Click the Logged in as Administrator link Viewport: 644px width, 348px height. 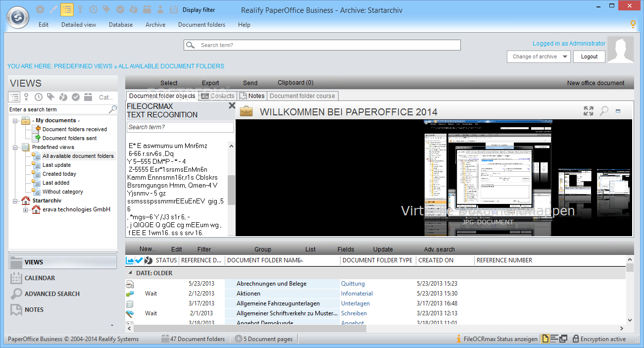[x=569, y=44]
